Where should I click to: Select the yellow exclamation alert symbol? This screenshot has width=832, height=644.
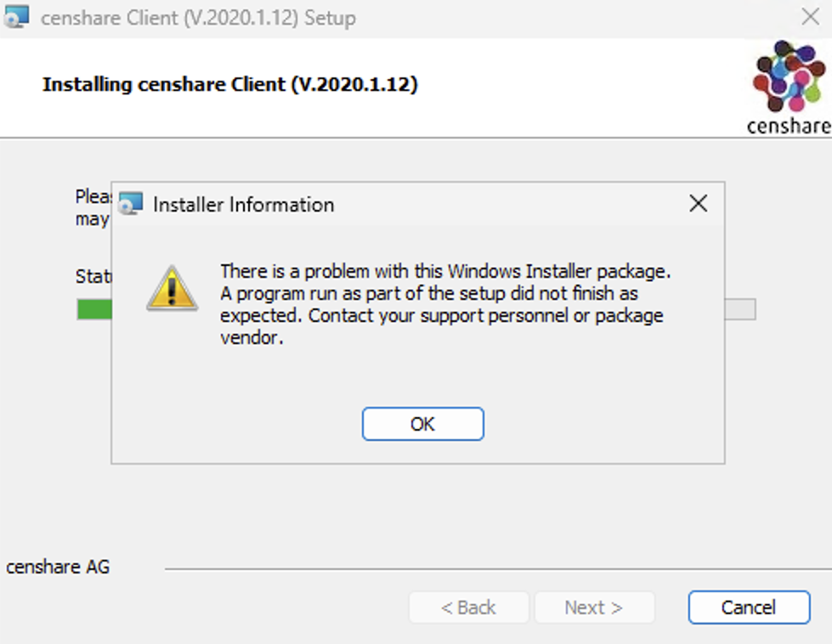(x=173, y=289)
